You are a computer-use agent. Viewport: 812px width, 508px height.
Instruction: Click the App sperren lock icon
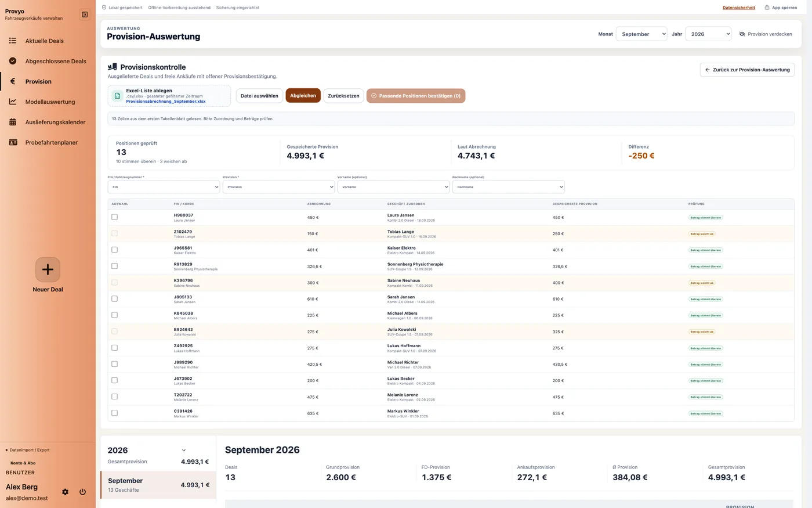pyautogui.click(x=767, y=8)
